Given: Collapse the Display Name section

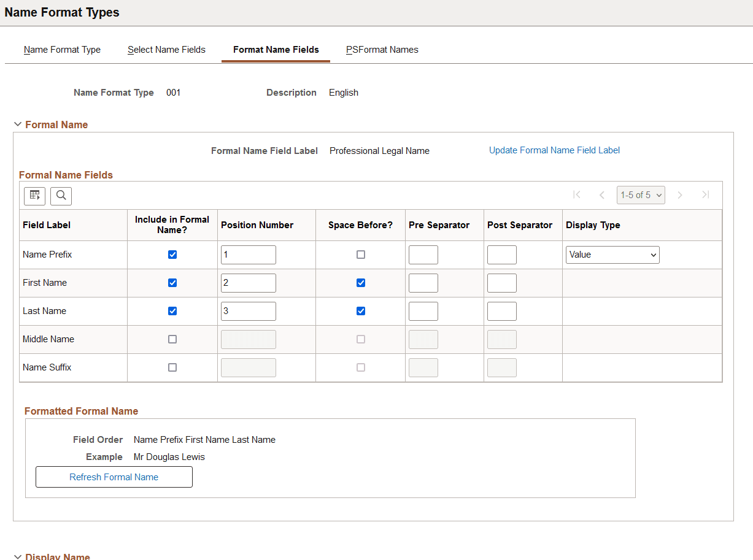Looking at the screenshot, I should [x=18, y=556].
